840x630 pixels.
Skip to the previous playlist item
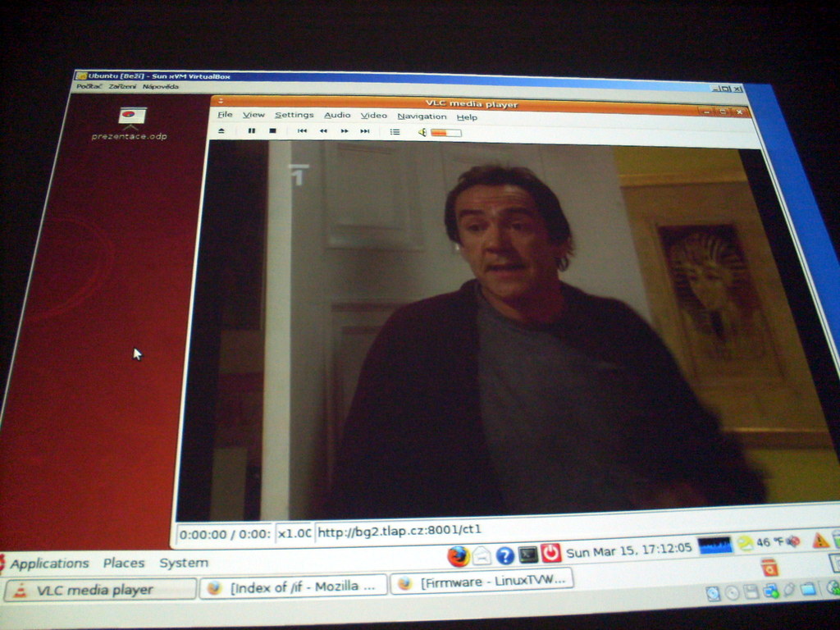302,130
